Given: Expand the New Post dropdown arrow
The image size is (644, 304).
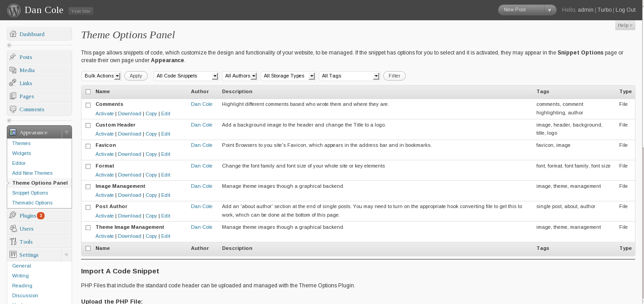Looking at the screenshot, I should pyautogui.click(x=550, y=10).
